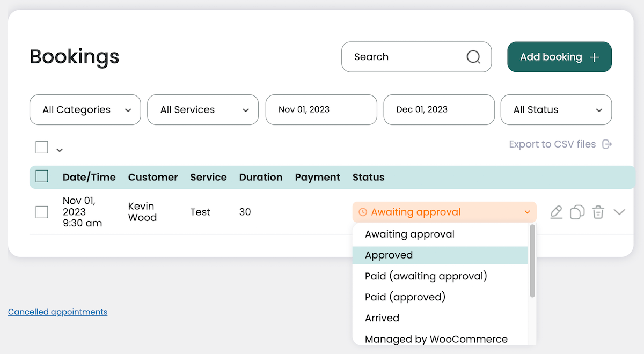The width and height of the screenshot is (644, 354).
Task: Click the Kevin Wood customer cell
Action: click(143, 212)
